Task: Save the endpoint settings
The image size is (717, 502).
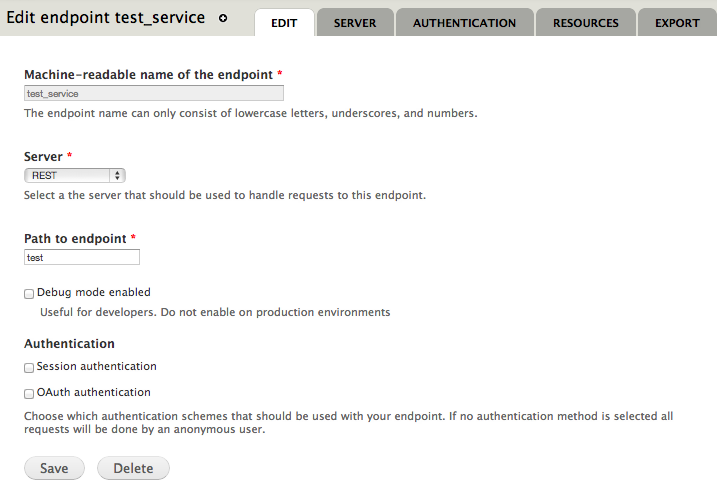Action: (54, 468)
